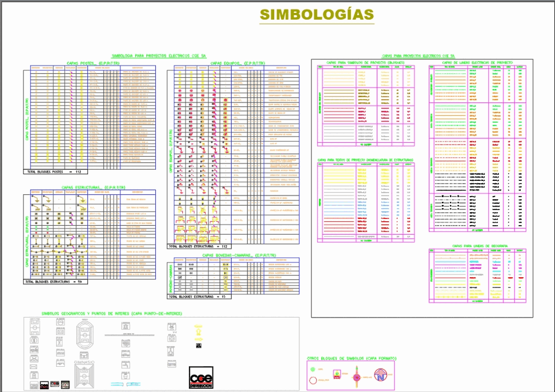Viewport: 555px width, 392px height.
Task: Select text TOTAL BLOQUES POSTES = 112
Action: (x=54, y=172)
